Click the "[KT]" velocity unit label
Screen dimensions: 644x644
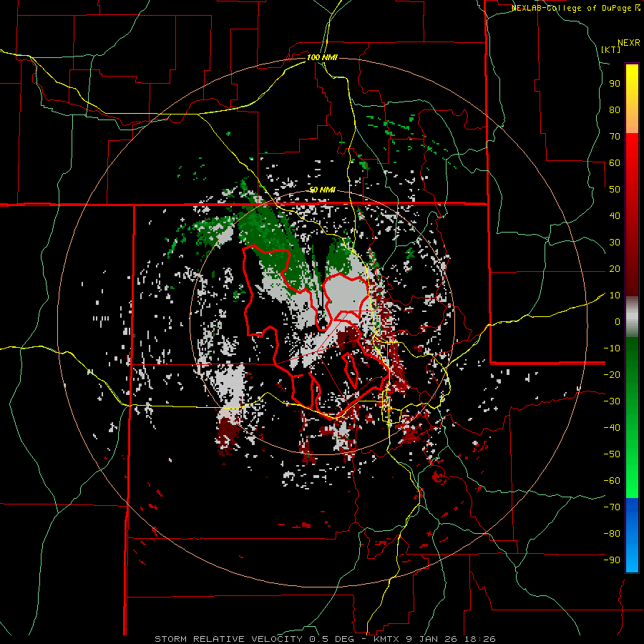coord(611,49)
